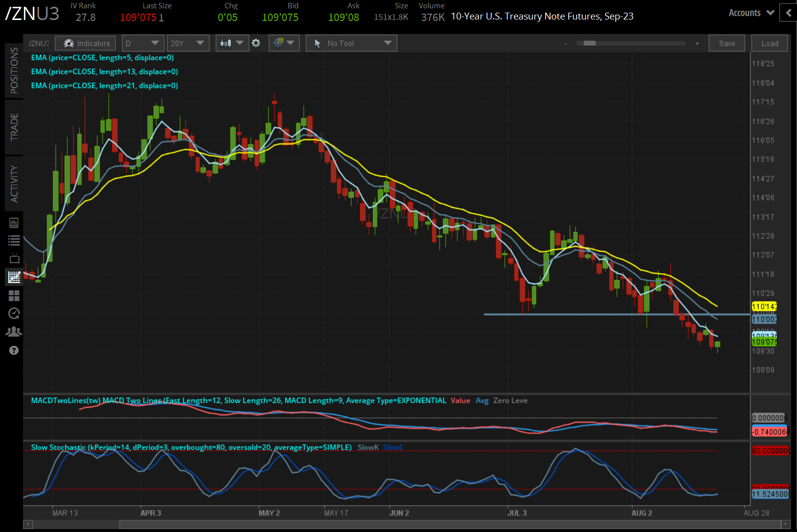Screen dimensions: 797x532
Task: Click the Save chart button
Action: click(726, 43)
